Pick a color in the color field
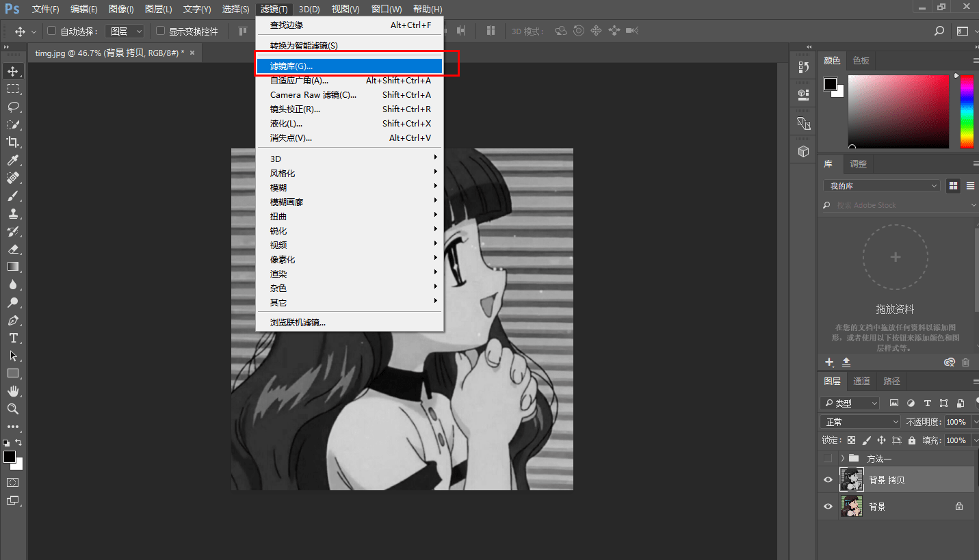The image size is (979, 560). 898,111
